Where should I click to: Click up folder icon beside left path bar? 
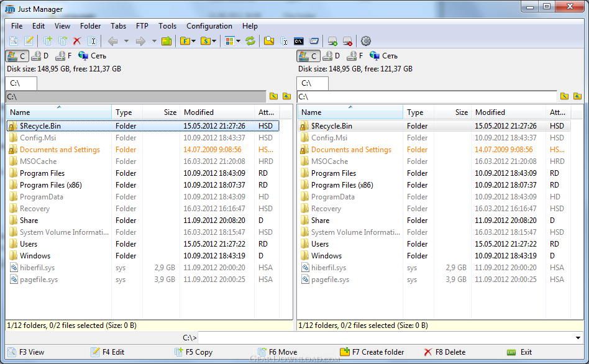(x=286, y=96)
